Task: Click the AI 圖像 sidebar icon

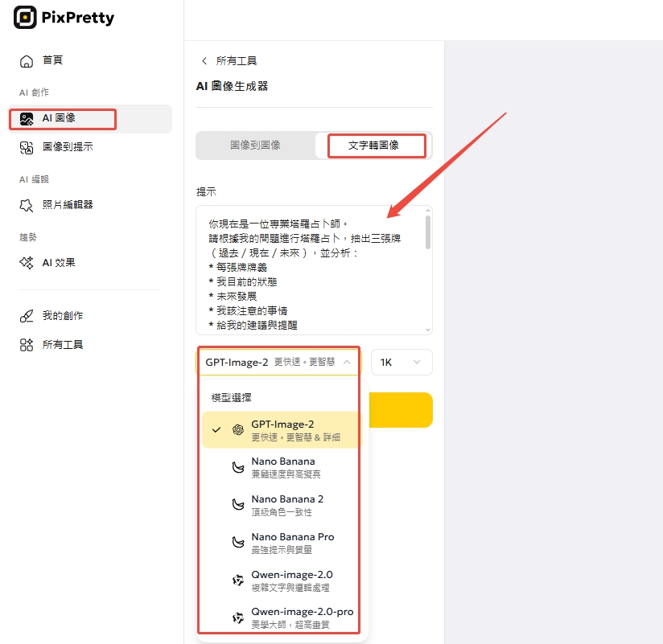Action: 27,119
